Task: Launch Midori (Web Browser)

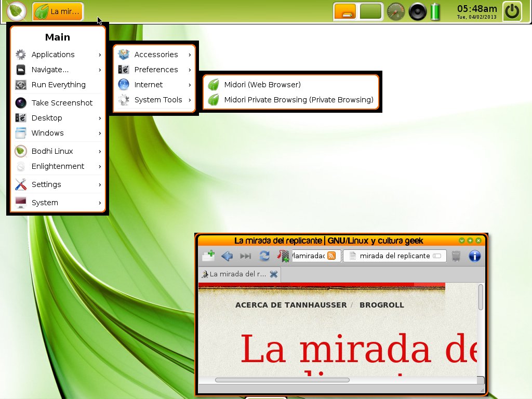Action: [291, 85]
